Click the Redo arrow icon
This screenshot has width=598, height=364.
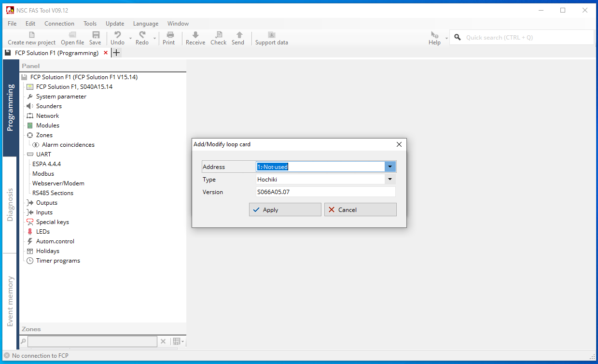[142, 35]
